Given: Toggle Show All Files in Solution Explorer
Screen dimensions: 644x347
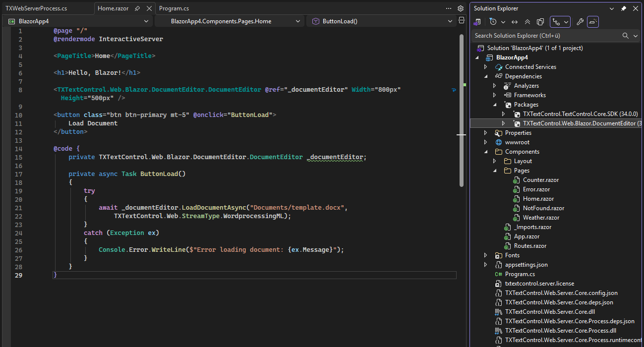Looking at the screenshot, I should pos(540,22).
